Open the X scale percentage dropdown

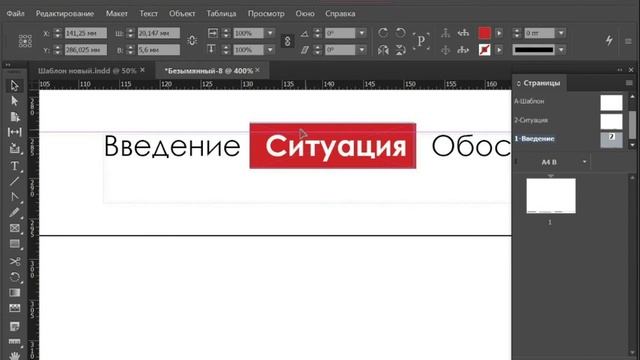coord(270,33)
